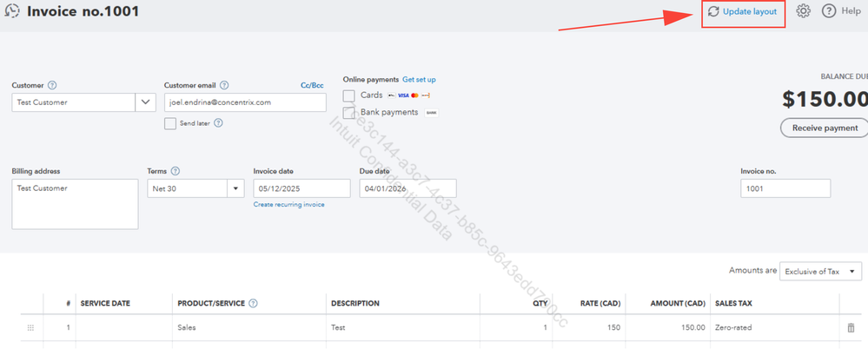Edit the Billing address box

pos(75,204)
